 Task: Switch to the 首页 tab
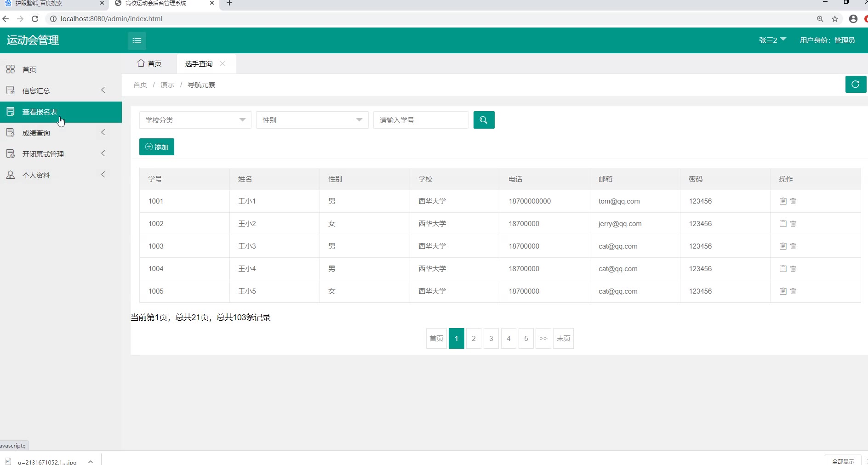(x=149, y=64)
